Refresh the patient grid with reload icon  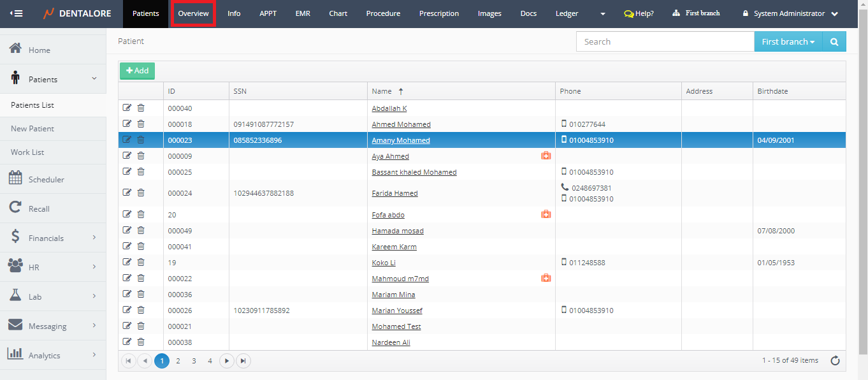(x=835, y=361)
